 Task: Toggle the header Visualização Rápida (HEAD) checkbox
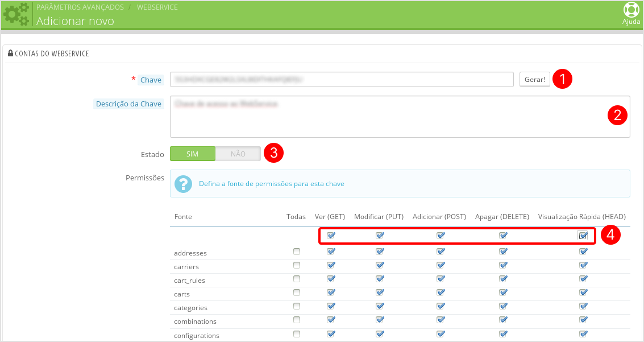pyautogui.click(x=583, y=236)
